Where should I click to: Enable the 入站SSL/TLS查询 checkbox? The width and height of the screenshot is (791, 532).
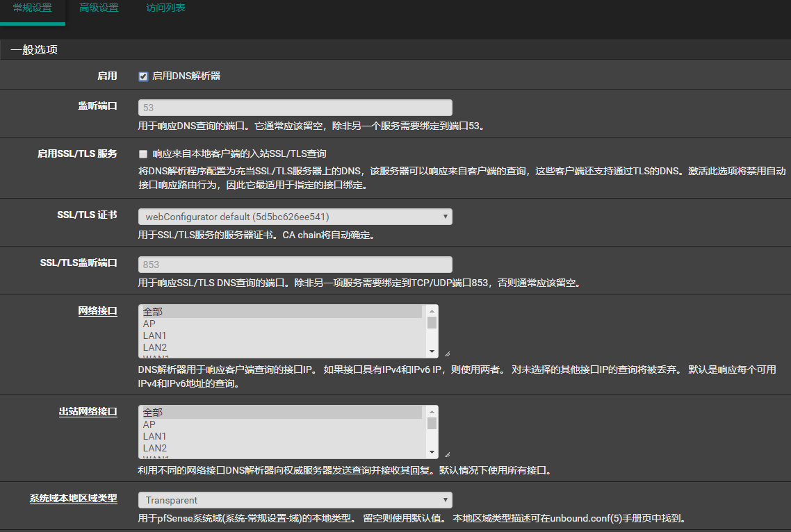[143, 154]
